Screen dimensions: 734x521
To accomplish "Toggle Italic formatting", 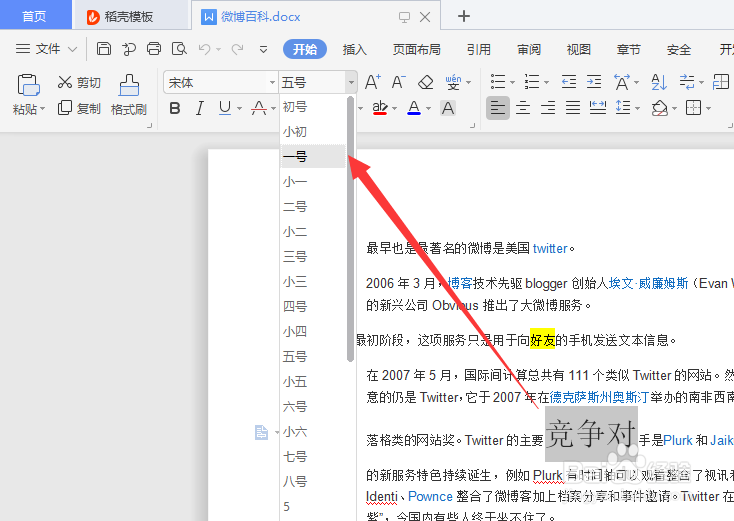I will (x=200, y=108).
